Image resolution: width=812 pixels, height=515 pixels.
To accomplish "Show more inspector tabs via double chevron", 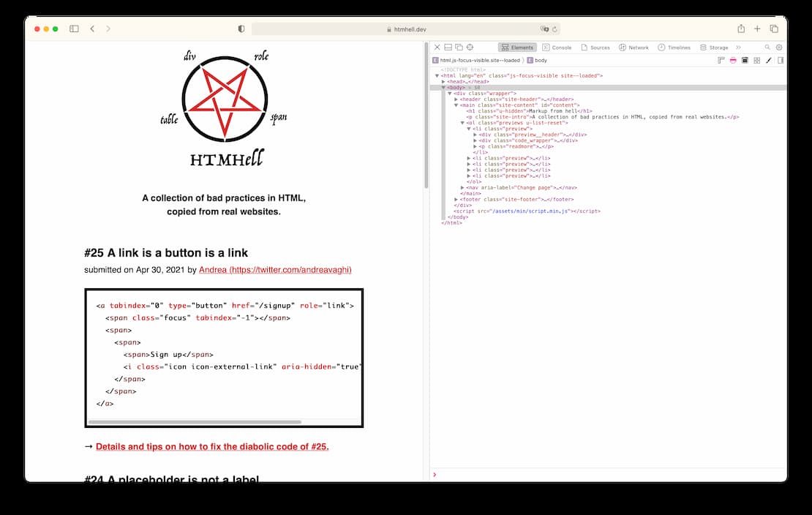I will point(738,47).
